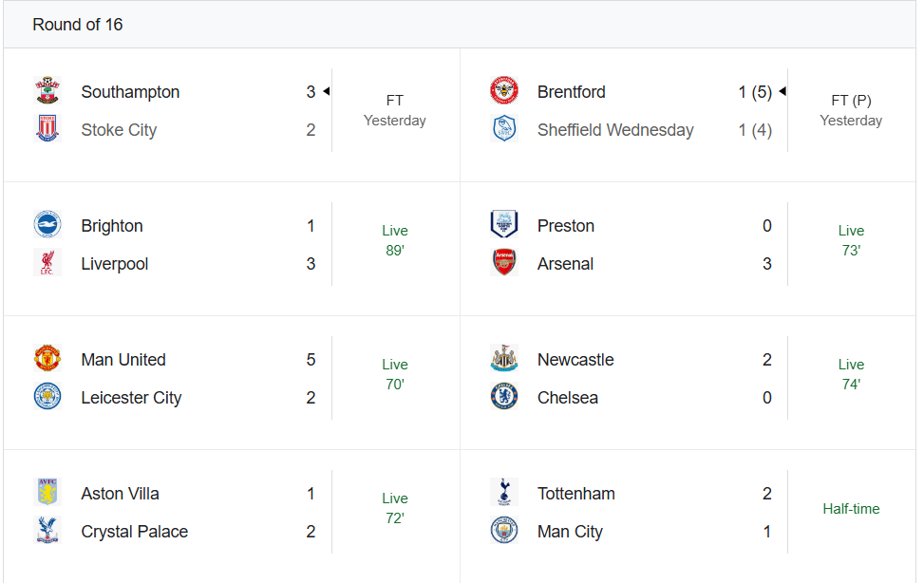Click the Man City club badge

[504, 531]
